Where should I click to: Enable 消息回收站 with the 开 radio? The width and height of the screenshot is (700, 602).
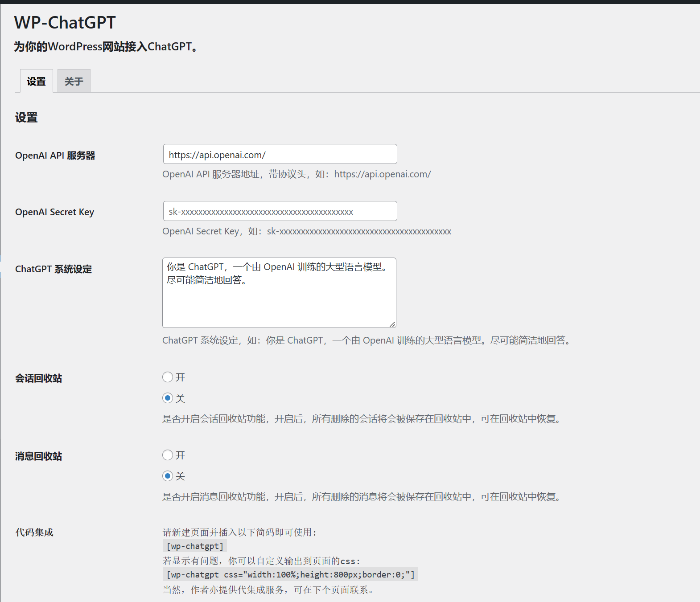(168, 455)
